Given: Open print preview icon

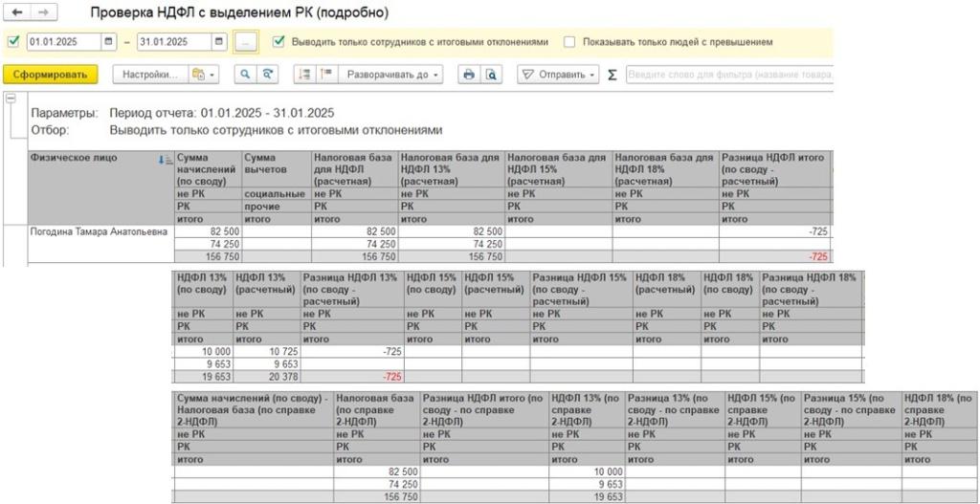Looking at the screenshot, I should (x=492, y=74).
